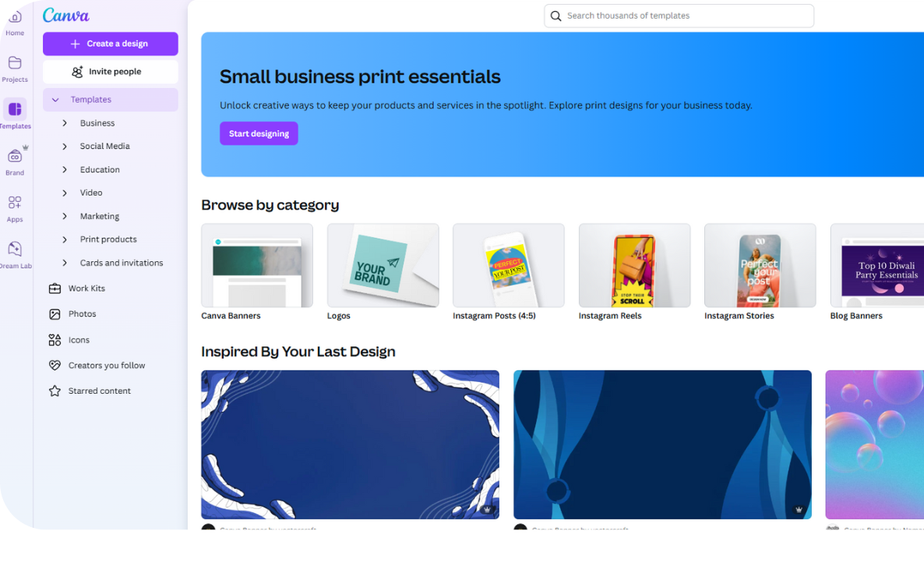Open the Photos section icon
This screenshot has width=924, height=563.
[x=55, y=314]
